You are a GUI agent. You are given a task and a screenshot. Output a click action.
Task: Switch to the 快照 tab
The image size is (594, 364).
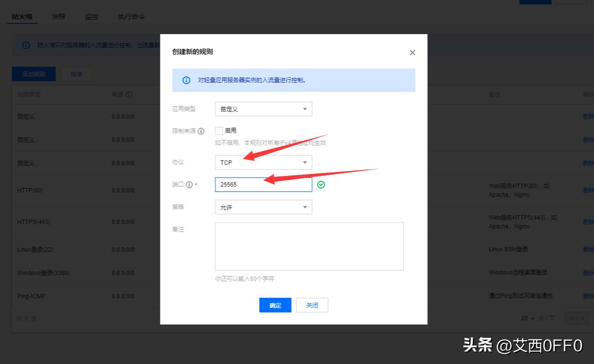[x=58, y=16]
